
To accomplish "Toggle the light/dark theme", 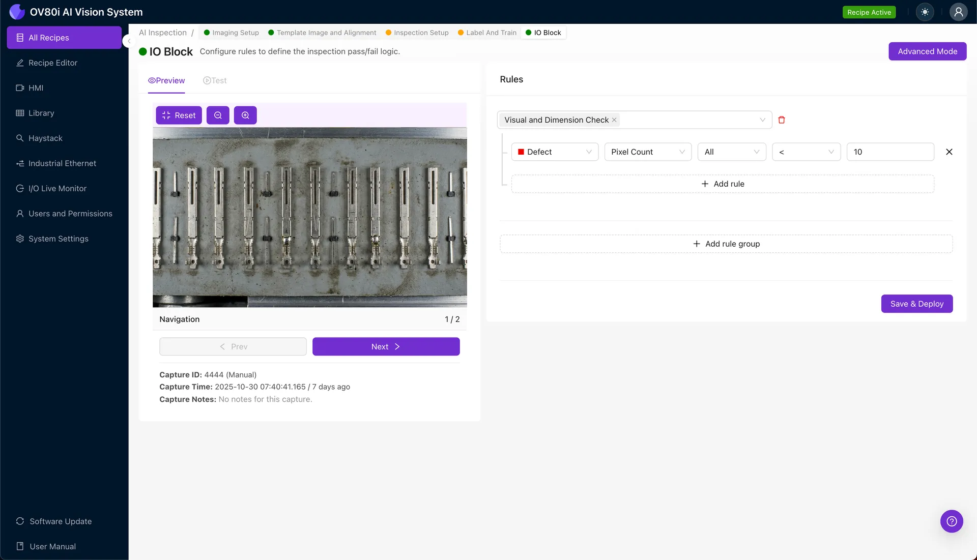I will (x=925, y=12).
